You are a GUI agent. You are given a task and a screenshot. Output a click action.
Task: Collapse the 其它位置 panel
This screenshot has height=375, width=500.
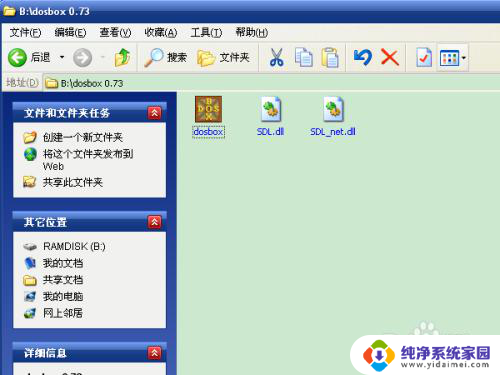point(154,222)
